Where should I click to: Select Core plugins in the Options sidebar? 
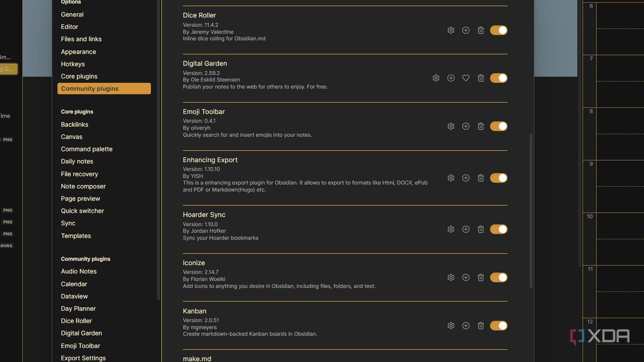point(79,76)
